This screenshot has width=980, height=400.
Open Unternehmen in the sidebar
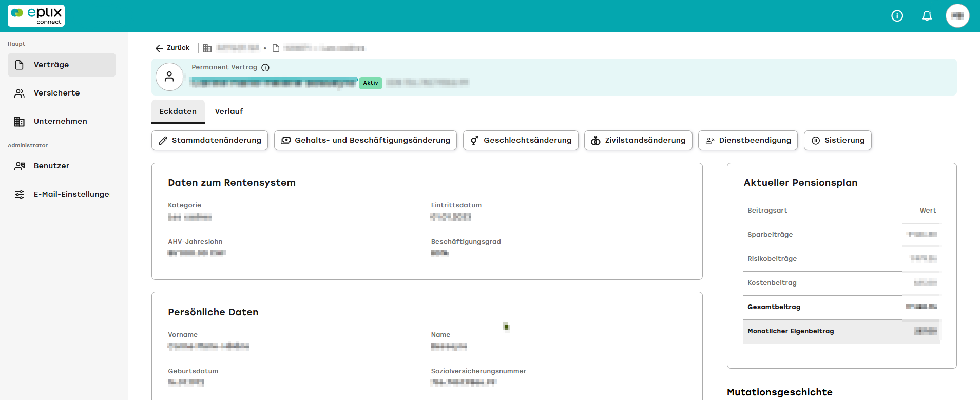(x=62, y=121)
